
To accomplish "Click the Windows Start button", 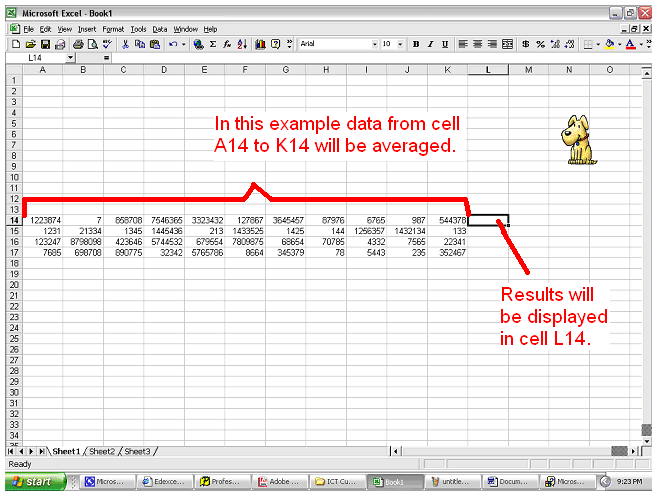I will (34, 482).
